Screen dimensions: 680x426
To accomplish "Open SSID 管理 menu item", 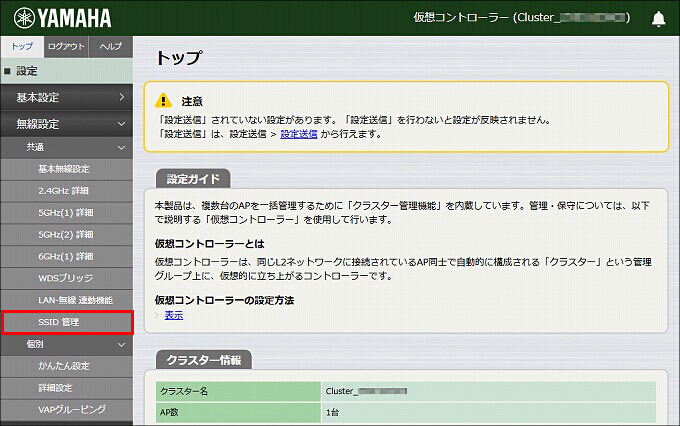I will [x=67, y=322].
